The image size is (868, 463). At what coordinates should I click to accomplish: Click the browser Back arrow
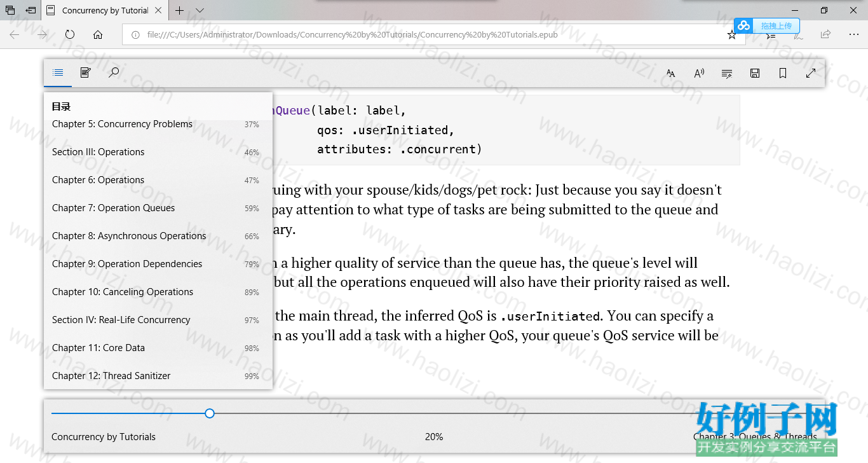click(x=14, y=34)
